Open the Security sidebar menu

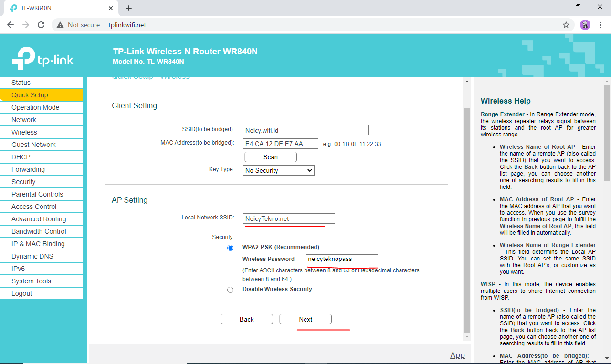click(x=41, y=182)
